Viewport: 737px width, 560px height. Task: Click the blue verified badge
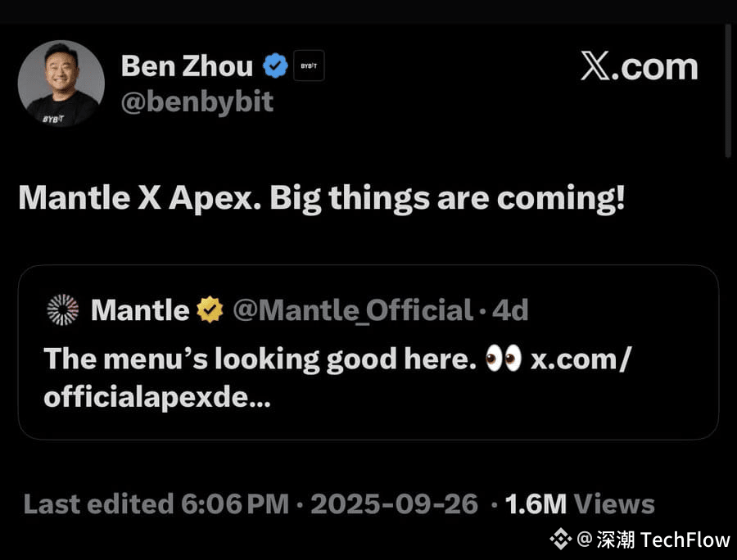(275, 66)
